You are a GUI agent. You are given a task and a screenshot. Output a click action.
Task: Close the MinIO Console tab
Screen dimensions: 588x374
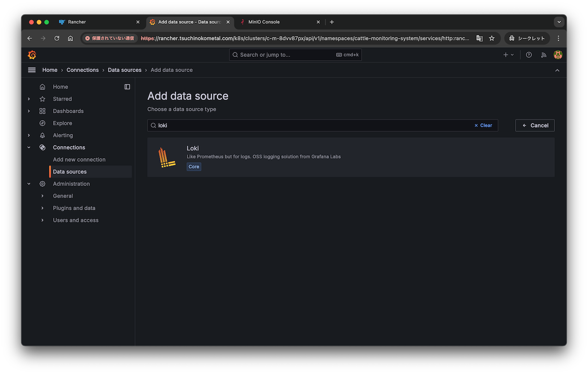pyautogui.click(x=318, y=22)
